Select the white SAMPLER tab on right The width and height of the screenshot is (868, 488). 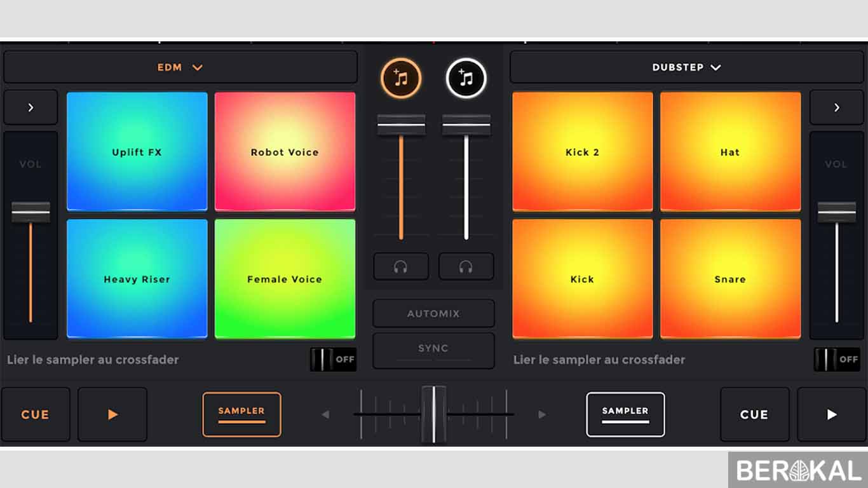[x=625, y=414]
